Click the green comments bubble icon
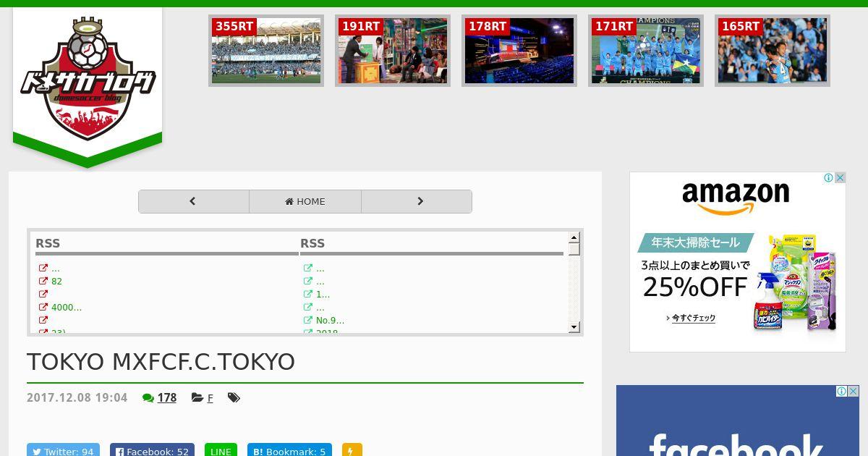The width and height of the screenshot is (868, 456). tap(148, 397)
